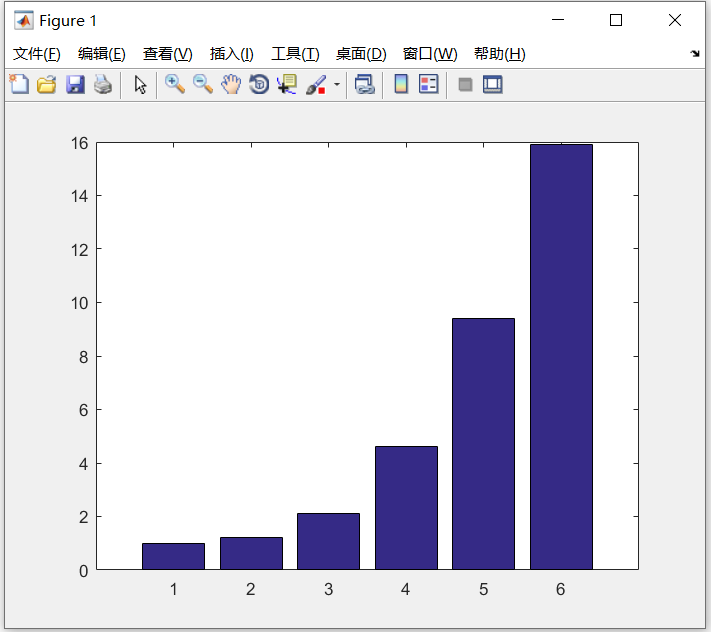Click the y-axis tick label 14
The height and width of the screenshot is (632, 711).
[79, 196]
